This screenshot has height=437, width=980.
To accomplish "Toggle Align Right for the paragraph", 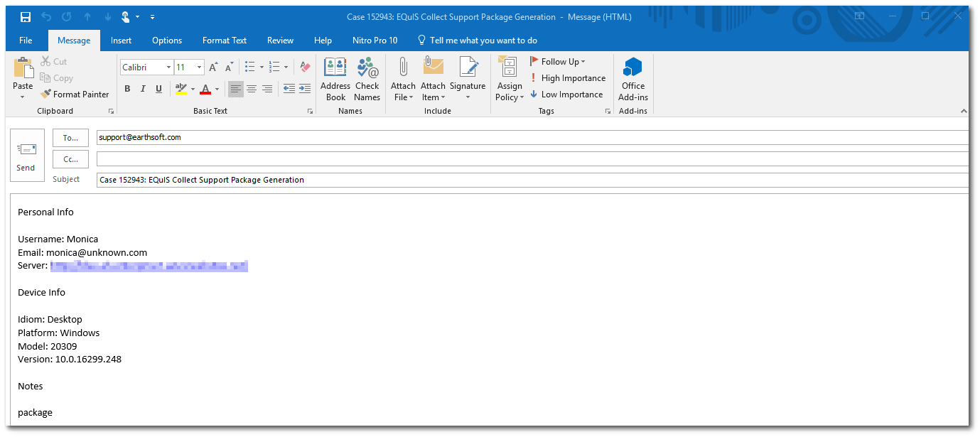I will click(x=267, y=89).
